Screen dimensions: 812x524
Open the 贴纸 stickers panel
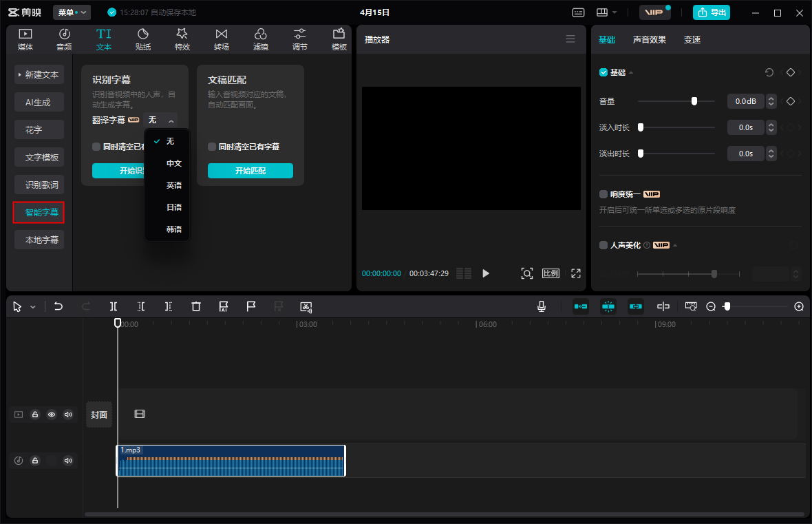(143, 39)
